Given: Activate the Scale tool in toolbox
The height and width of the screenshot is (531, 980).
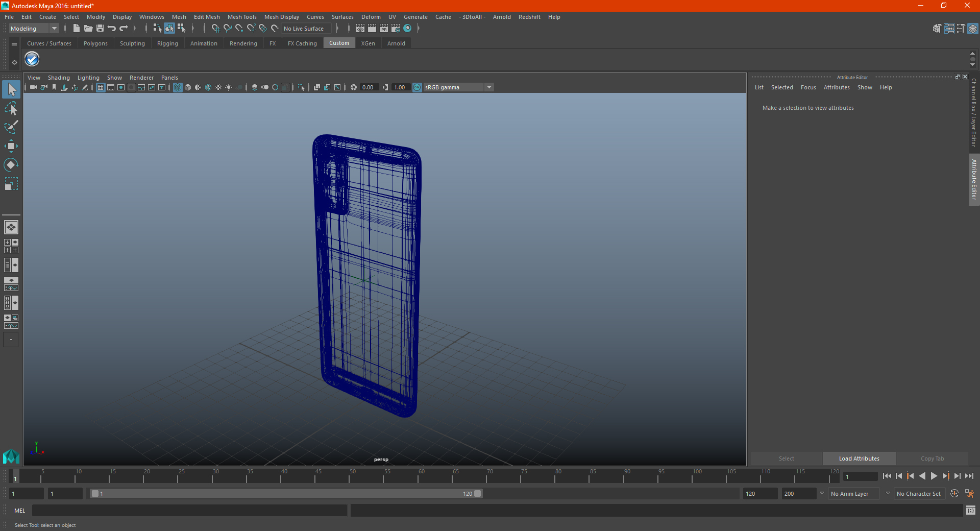Looking at the screenshot, I should tap(11, 184).
